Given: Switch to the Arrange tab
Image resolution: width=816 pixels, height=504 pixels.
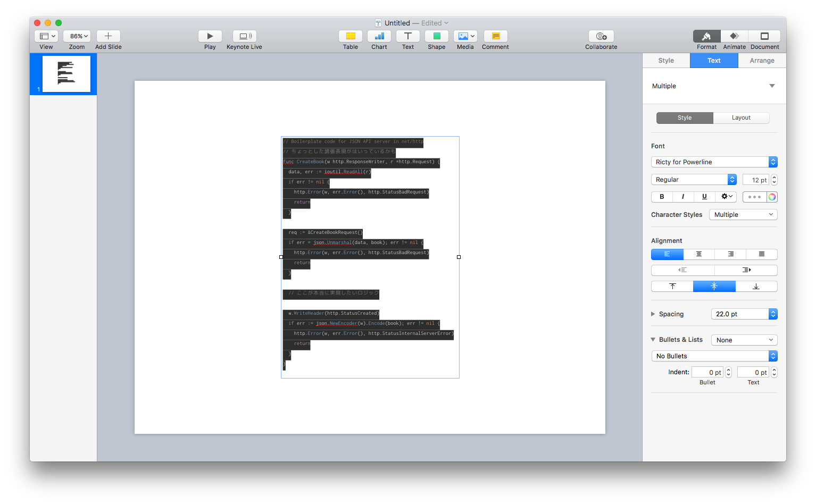Looking at the screenshot, I should point(762,61).
